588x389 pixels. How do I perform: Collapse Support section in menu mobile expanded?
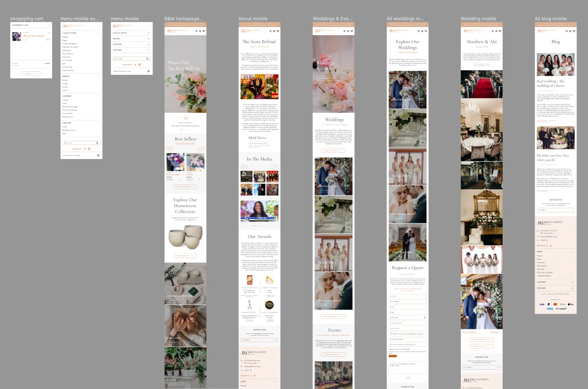tap(98, 96)
